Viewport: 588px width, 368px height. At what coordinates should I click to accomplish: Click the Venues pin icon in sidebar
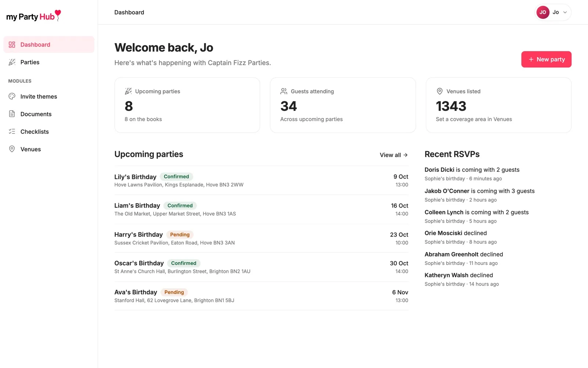(x=12, y=149)
